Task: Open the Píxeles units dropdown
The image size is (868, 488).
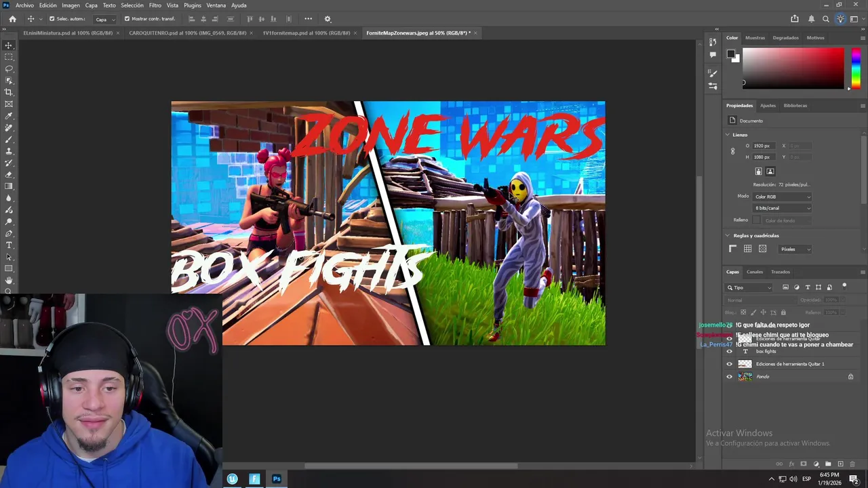Action: pyautogui.click(x=795, y=249)
